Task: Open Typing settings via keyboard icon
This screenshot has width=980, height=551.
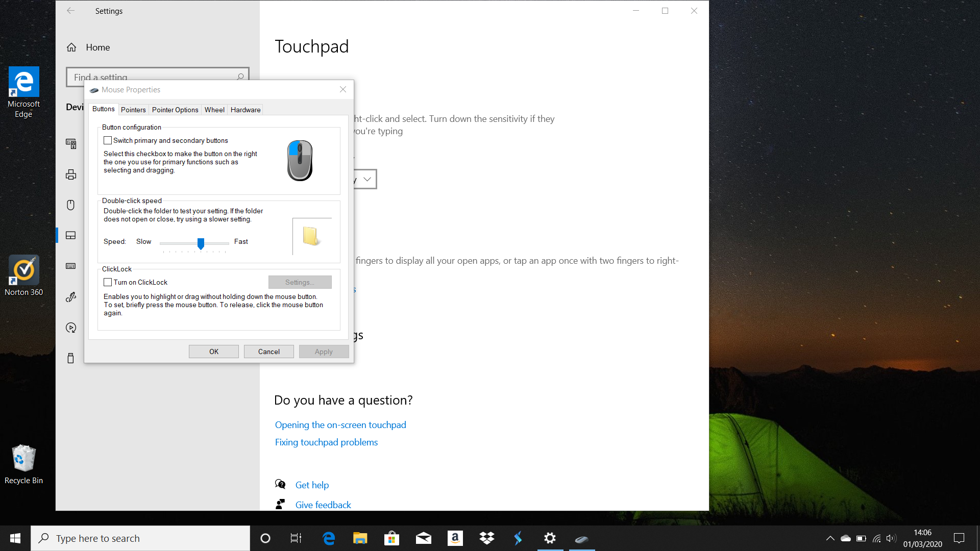Action: coord(70,266)
